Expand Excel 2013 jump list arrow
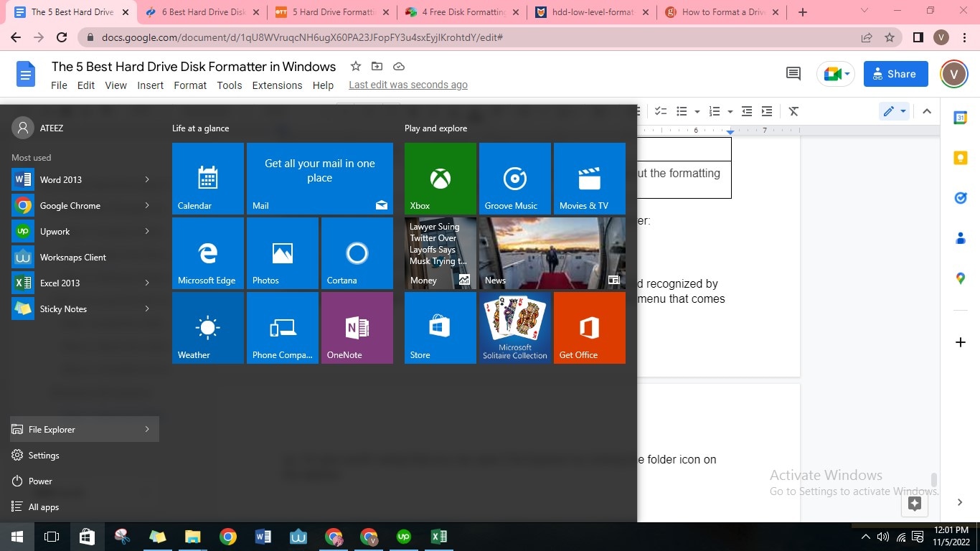Image resolution: width=980 pixels, height=551 pixels. (147, 283)
